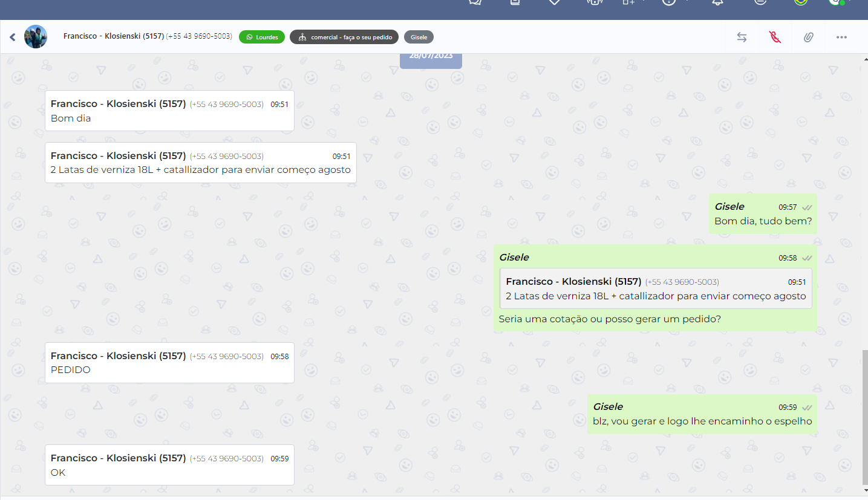Screen dimensions: 868x500
Task: Click the Brazil flag language icon
Action: tap(801, 2)
